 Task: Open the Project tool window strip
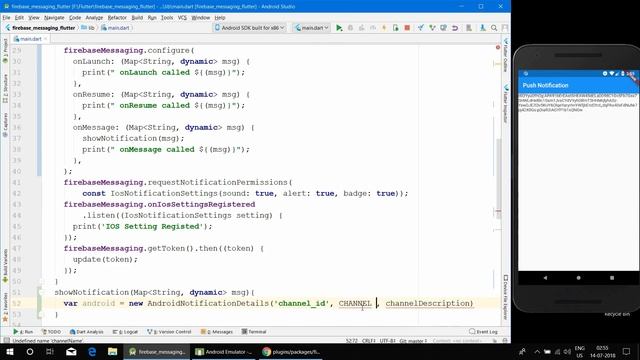5,50
